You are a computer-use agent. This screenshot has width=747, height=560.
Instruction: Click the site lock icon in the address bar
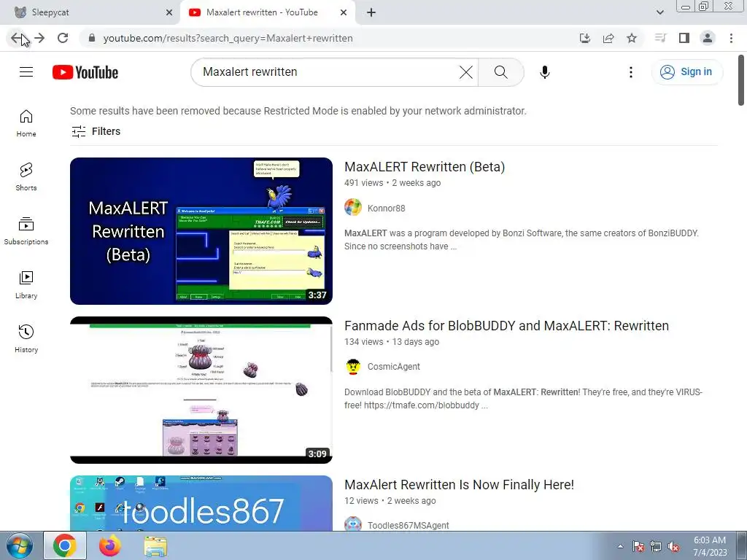coord(92,38)
